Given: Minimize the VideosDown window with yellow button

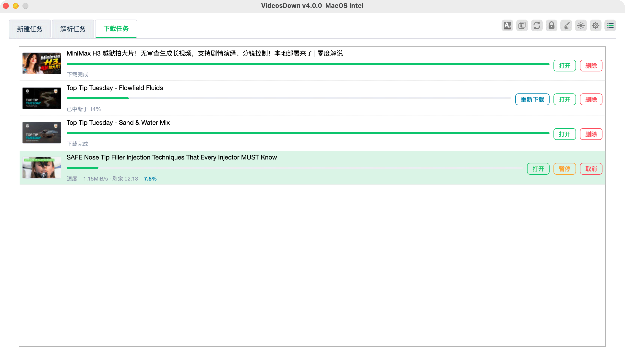Looking at the screenshot, I should click(x=16, y=6).
